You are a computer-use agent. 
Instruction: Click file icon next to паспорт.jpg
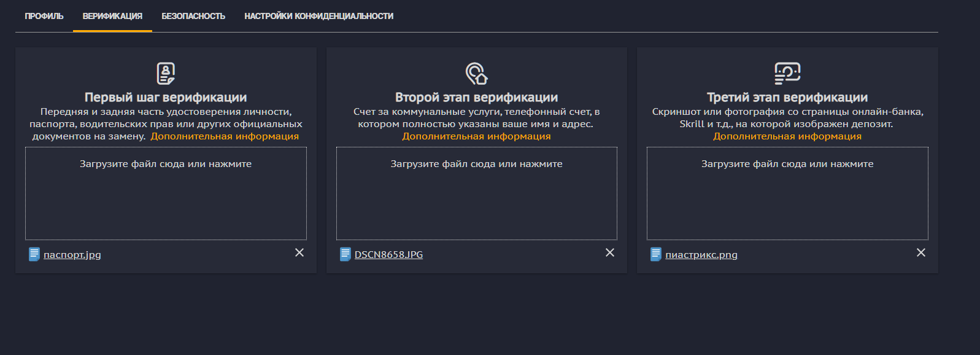click(34, 254)
